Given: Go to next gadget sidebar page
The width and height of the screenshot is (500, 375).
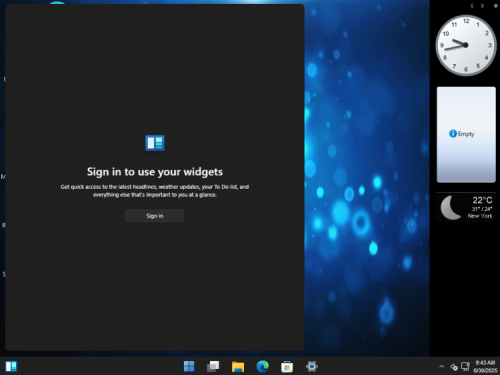Looking at the screenshot, I should pyautogui.click(x=482, y=6).
